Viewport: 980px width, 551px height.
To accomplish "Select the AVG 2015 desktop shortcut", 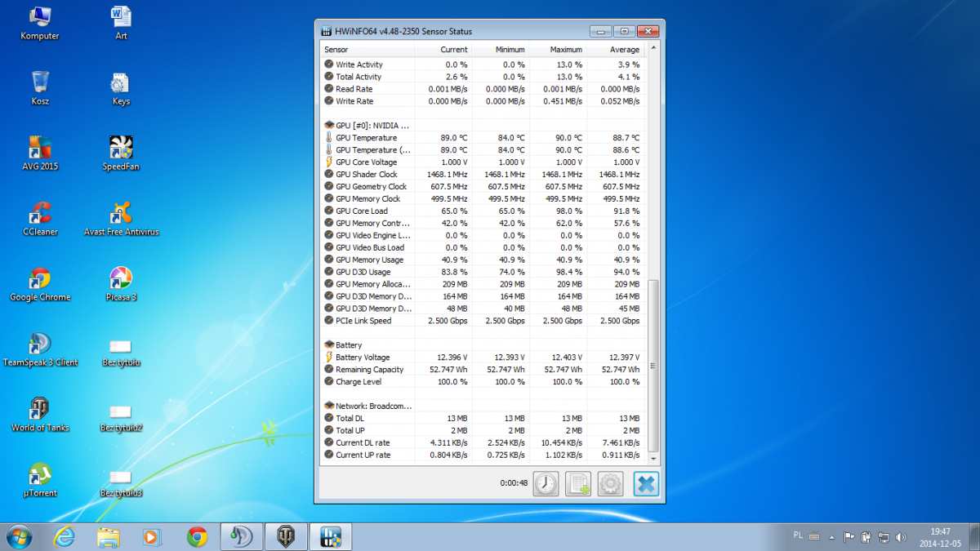I will click(40, 153).
